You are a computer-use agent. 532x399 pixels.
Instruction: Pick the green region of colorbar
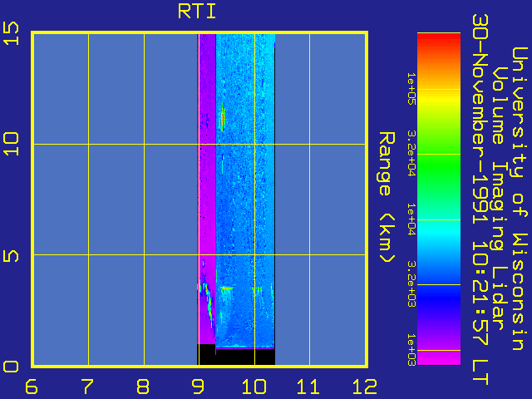(x=439, y=166)
